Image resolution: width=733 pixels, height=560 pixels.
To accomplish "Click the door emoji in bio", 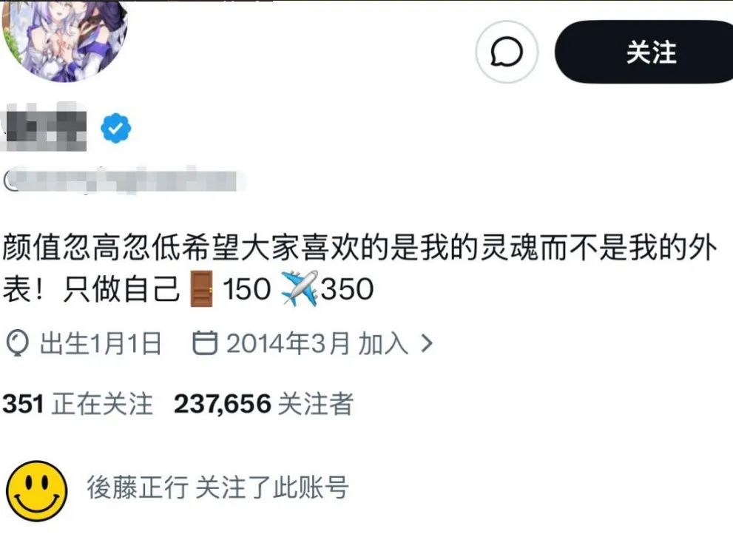I will 202,289.
